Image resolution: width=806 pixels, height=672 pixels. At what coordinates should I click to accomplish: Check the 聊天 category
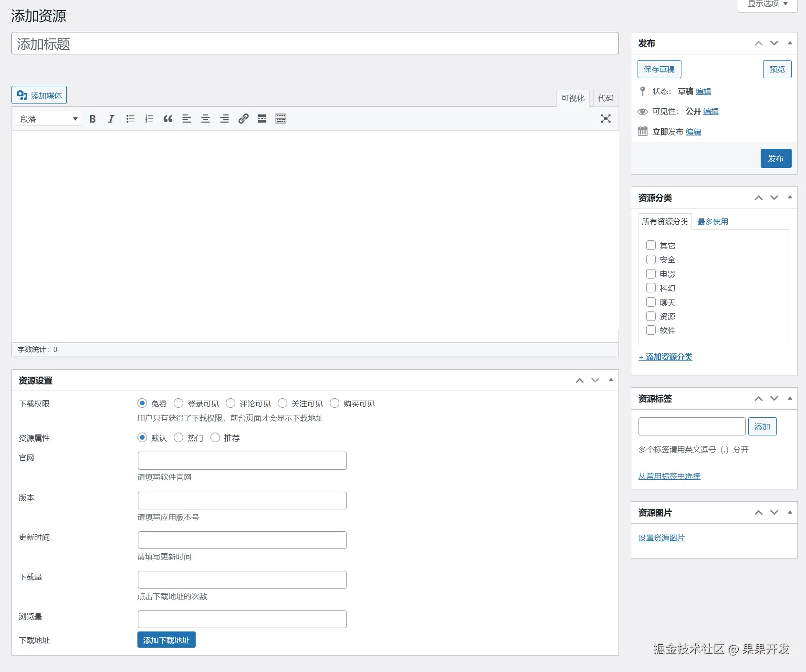pos(651,302)
